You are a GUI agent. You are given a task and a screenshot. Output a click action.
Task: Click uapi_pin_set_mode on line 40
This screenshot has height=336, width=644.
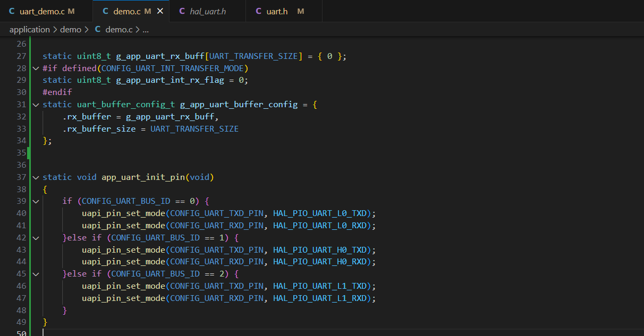point(123,213)
